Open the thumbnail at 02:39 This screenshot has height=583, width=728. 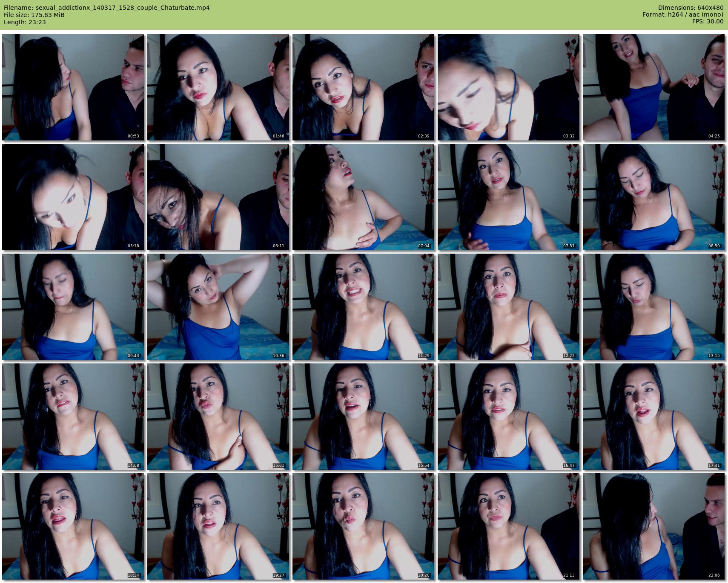tap(363, 87)
